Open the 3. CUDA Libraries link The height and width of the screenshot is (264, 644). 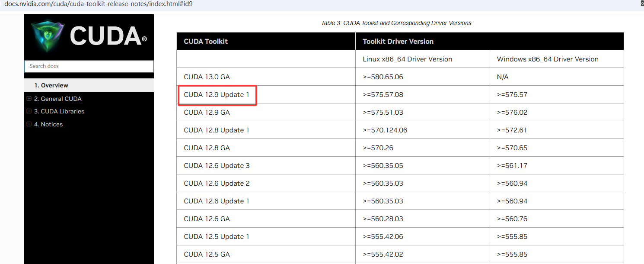point(59,111)
